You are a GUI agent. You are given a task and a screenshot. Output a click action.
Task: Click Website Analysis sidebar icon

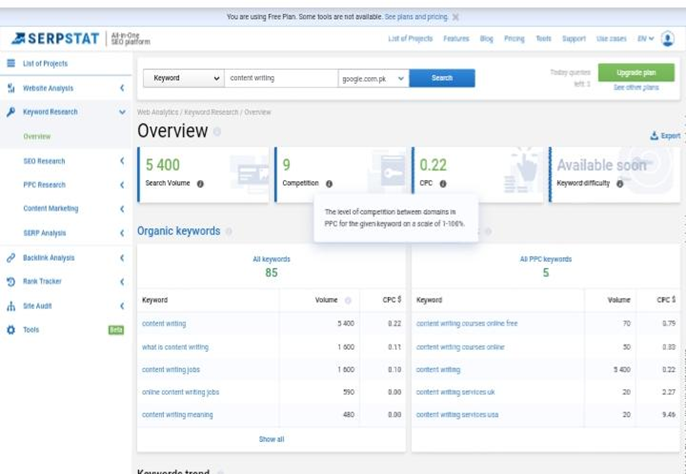point(11,88)
